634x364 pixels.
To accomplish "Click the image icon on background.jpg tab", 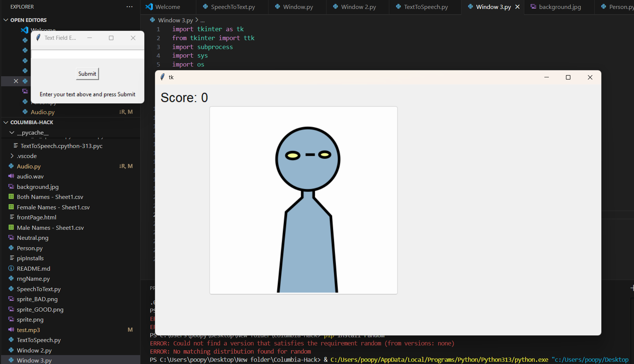I will (533, 7).
